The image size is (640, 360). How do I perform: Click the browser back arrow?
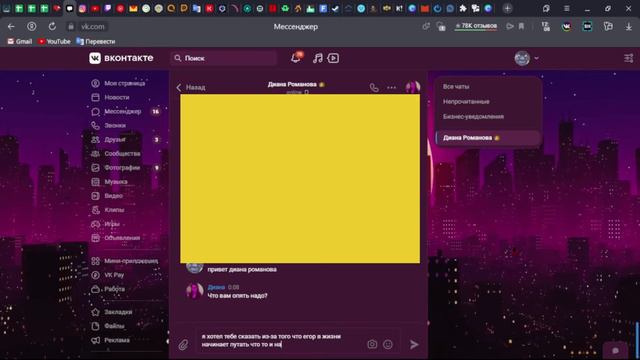(x=11, y=27)
